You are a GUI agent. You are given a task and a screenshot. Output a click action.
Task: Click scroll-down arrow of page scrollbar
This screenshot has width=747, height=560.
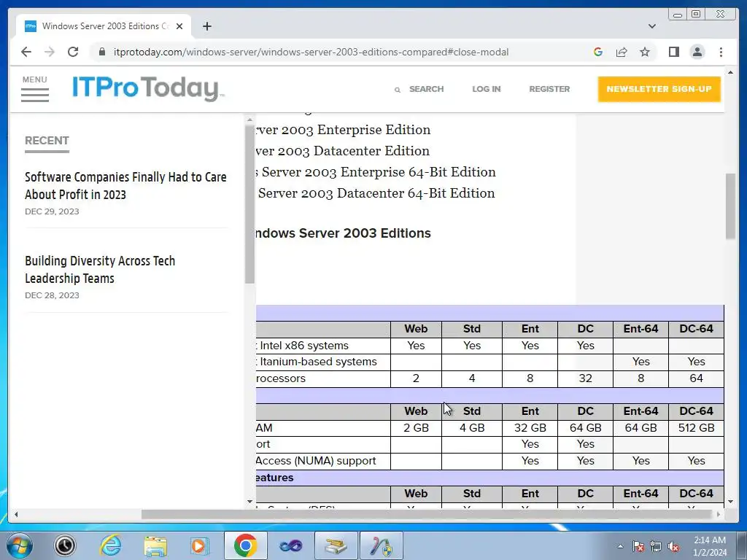(730, 502)
